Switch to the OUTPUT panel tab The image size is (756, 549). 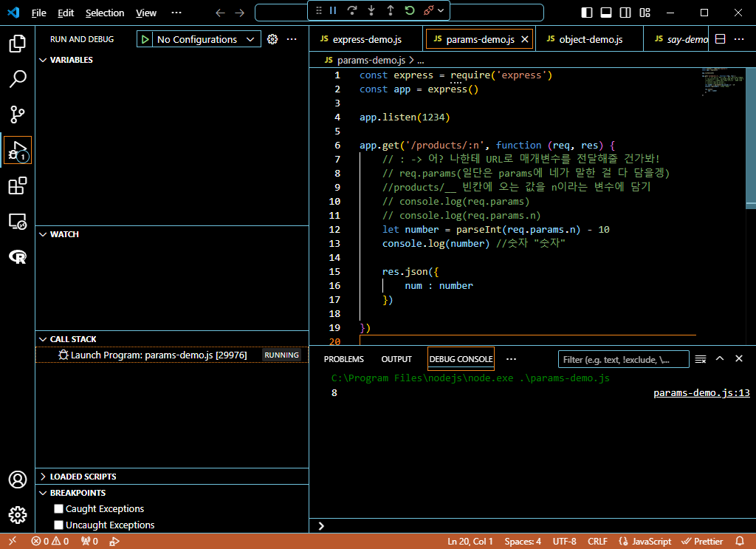click(x=396, y=359)
